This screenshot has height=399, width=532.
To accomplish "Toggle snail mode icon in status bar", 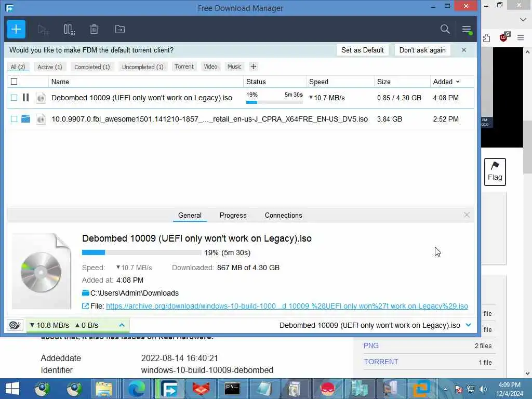I will (x=15, y=325).
